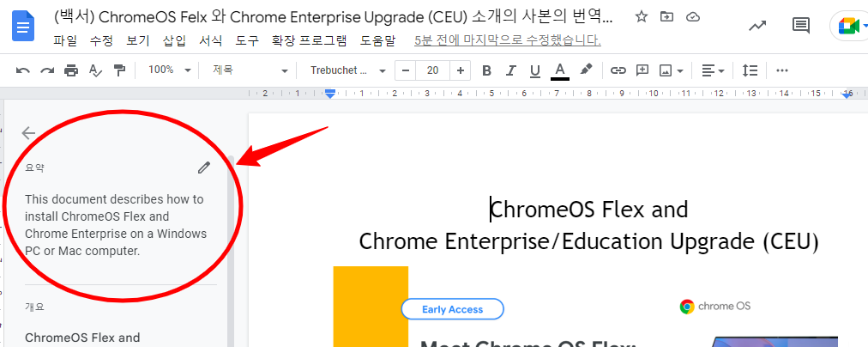This screenshot has height=347, width=868.
Task: Open the highlight color tool
Action: [x=586, y=70]
